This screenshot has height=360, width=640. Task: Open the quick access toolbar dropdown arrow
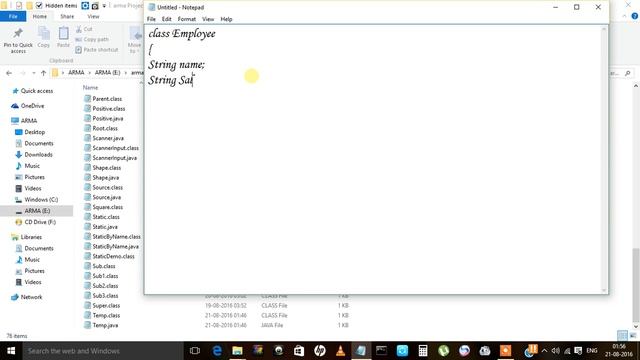(104, 6)
